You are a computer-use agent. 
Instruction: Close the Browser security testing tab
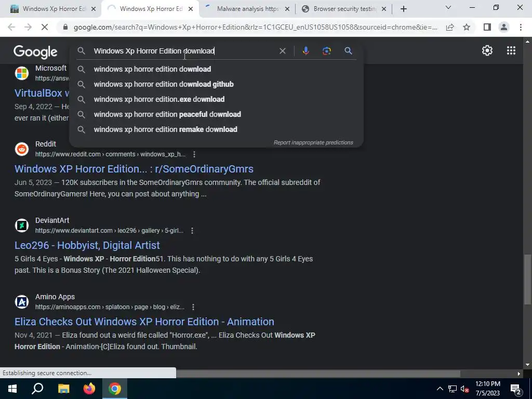[x=384, y=9]
